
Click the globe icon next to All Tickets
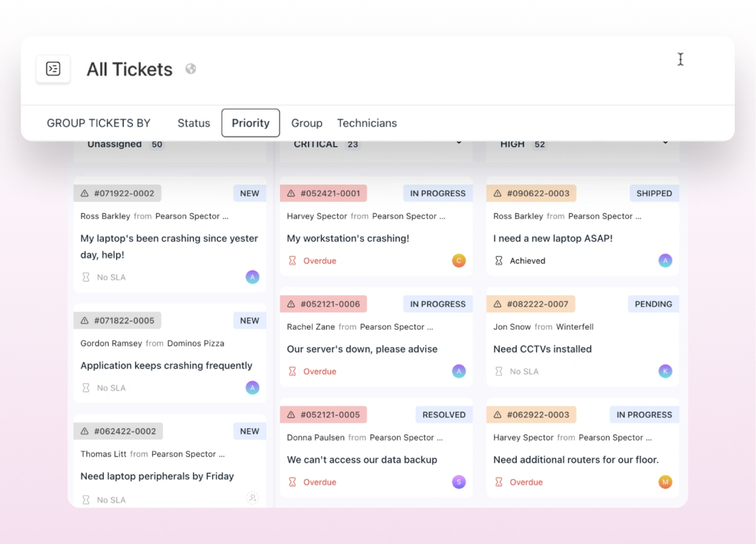point(191,69)
